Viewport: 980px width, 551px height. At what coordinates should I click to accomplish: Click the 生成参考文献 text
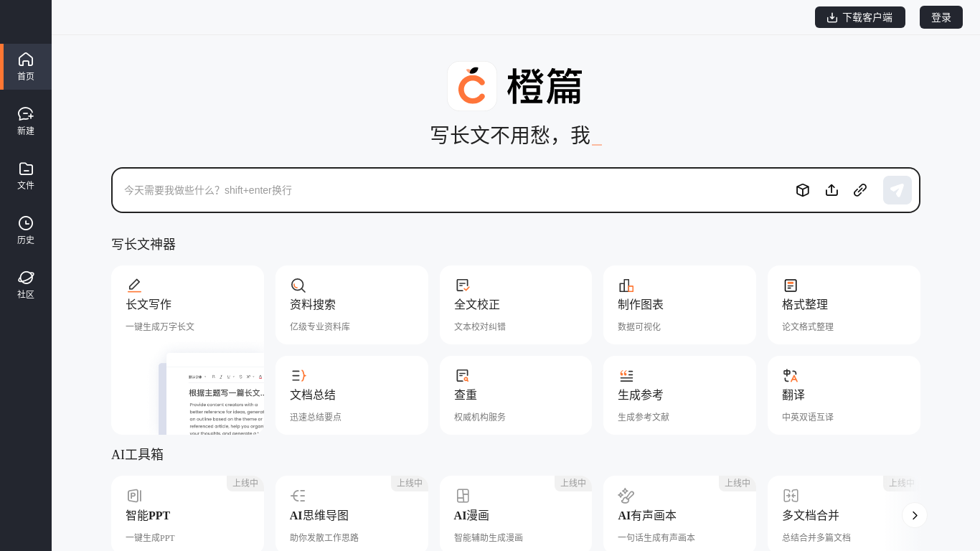click(644, 418)
